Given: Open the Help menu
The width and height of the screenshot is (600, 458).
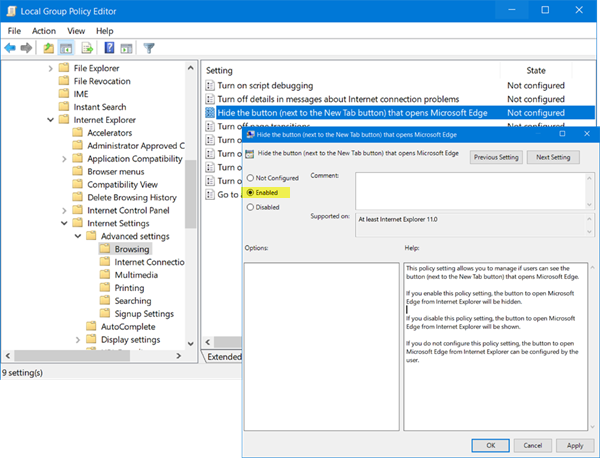Looking at the screenshot, I should coord(104,31).
